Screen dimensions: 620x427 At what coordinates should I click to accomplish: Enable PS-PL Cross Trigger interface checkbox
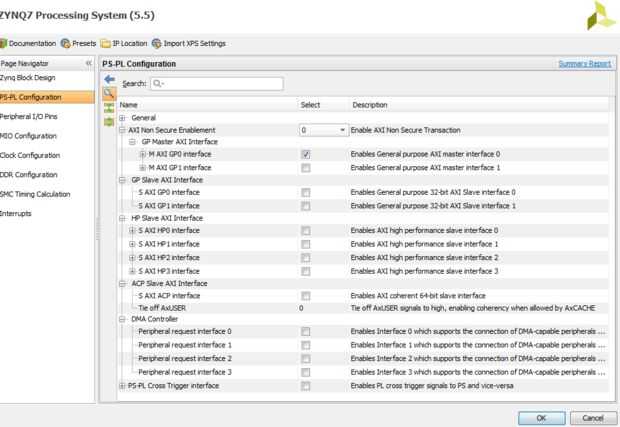(305, 386)
